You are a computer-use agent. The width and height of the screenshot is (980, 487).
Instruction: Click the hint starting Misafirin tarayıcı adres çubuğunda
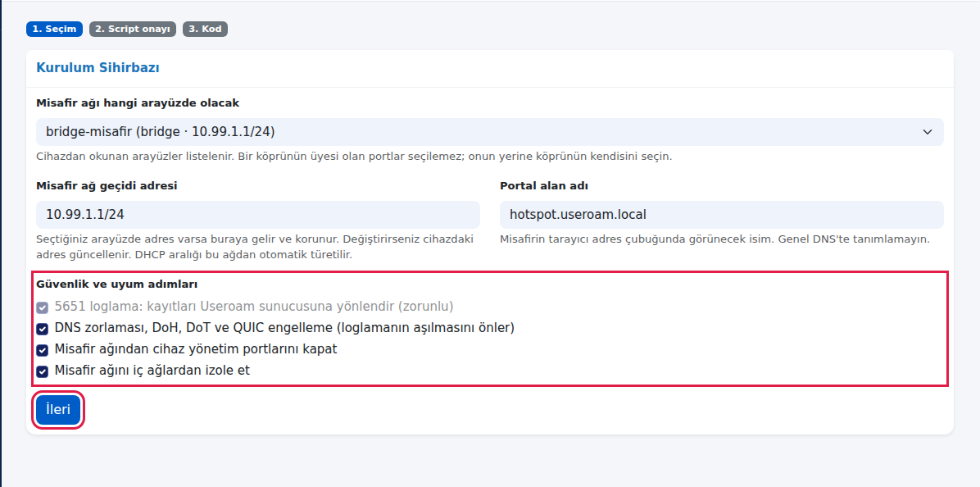(715, 239)
